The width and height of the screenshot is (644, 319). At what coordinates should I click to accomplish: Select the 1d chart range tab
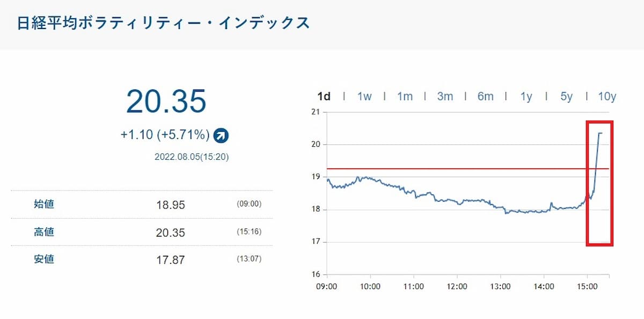(324, 97)
